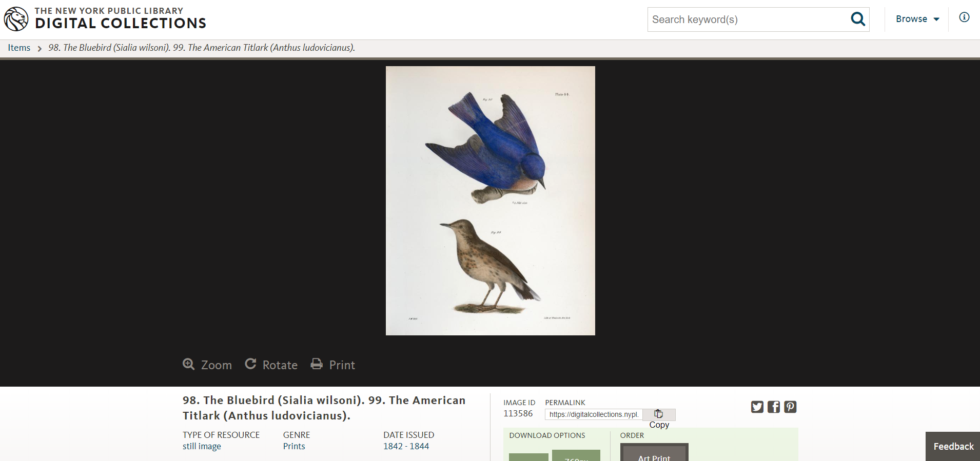Print the image

[x=333, y=365]
